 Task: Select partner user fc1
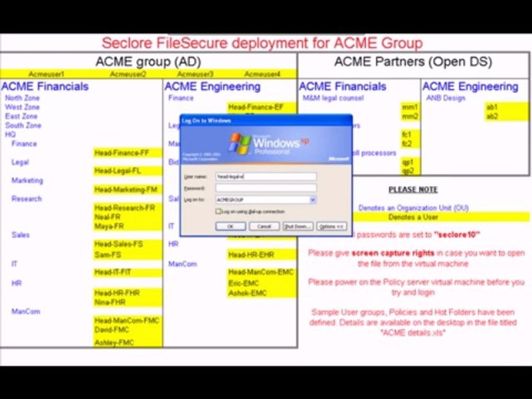point(406,135)
